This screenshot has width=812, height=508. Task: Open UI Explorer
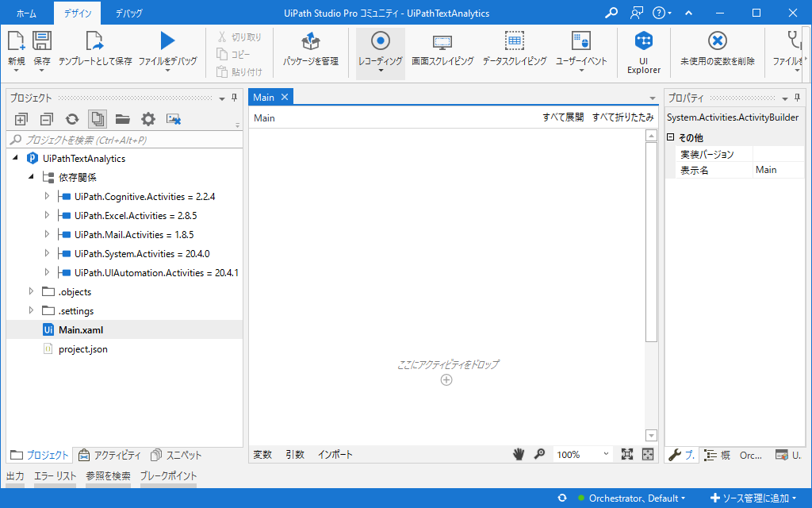coord(644,41)
